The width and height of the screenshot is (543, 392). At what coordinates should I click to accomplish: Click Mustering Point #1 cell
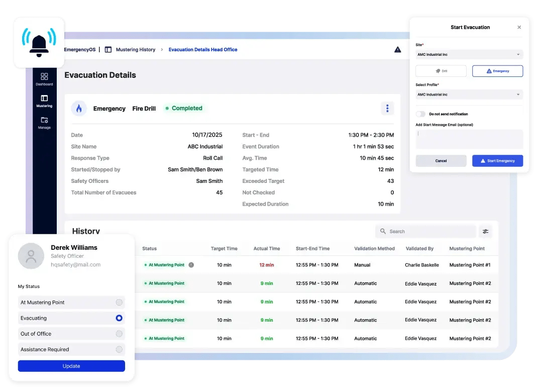[470, 265]
